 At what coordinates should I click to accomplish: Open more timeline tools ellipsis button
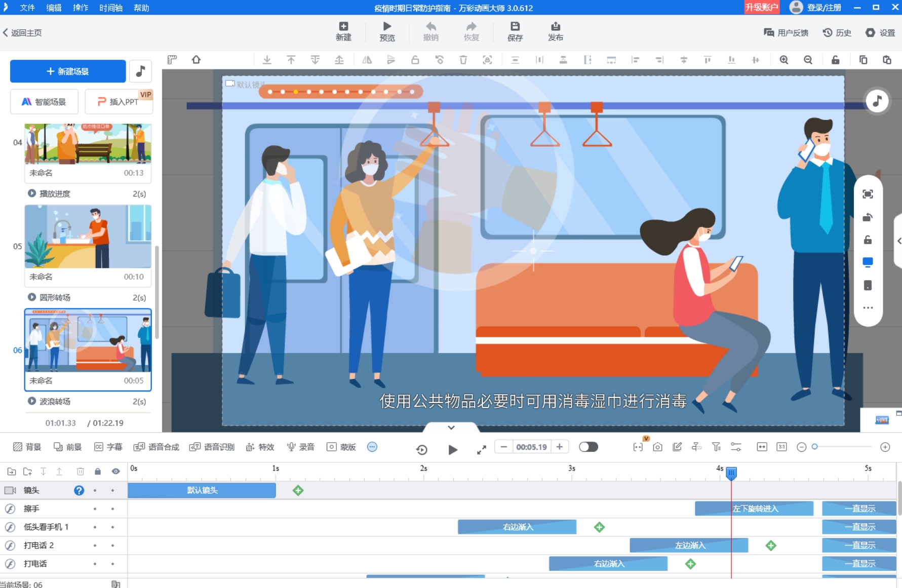coord(372,447)
